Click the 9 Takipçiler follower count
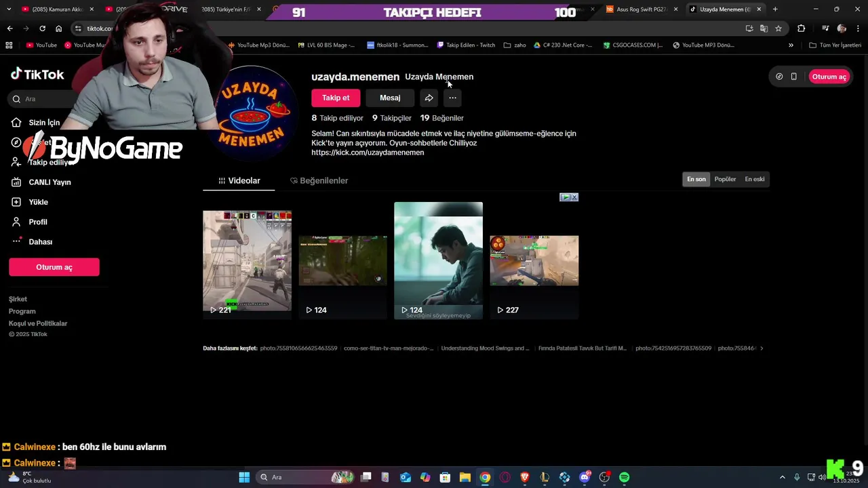 click(x=392, y=118)
